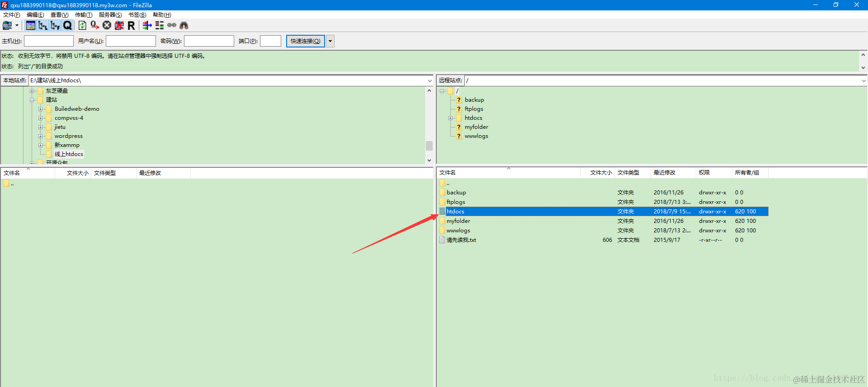Focus the 端口 port field
The width and height of the screenshot is (868, 387).
coord(270,41)
